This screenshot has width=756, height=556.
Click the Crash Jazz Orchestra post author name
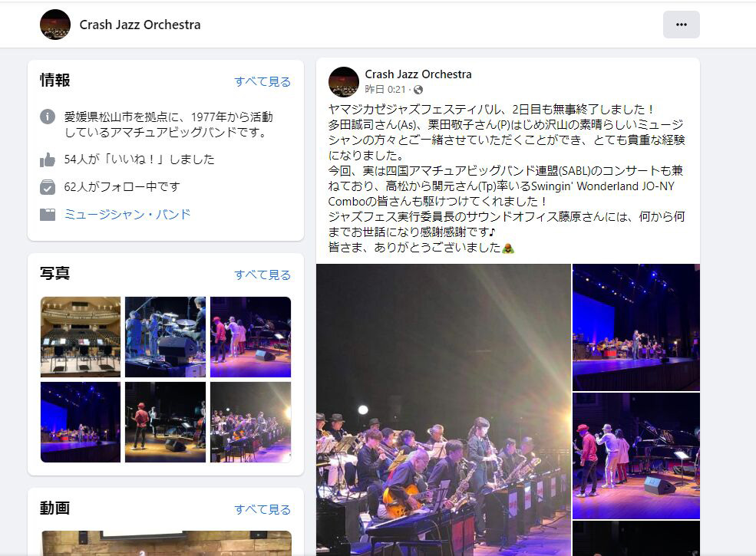(418, 74)
